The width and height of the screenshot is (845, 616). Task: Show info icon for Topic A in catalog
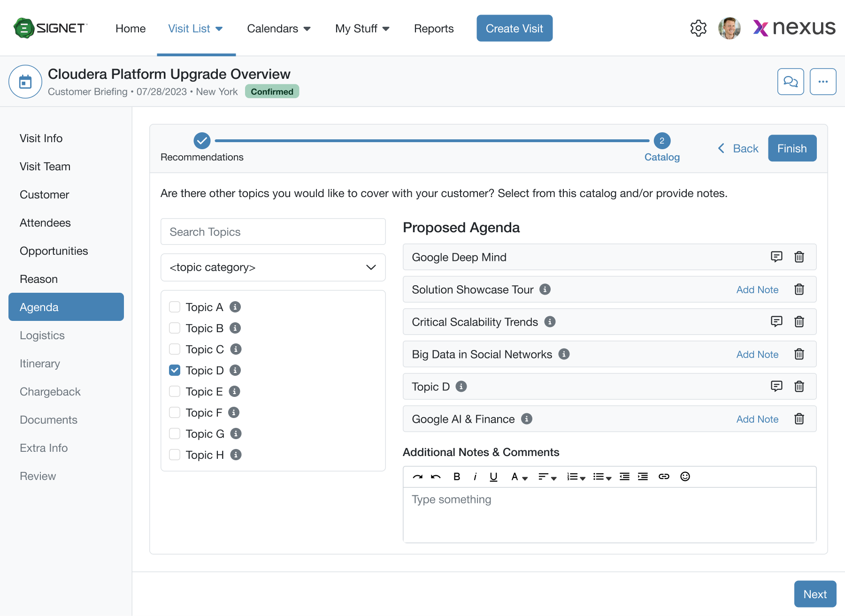235,306
